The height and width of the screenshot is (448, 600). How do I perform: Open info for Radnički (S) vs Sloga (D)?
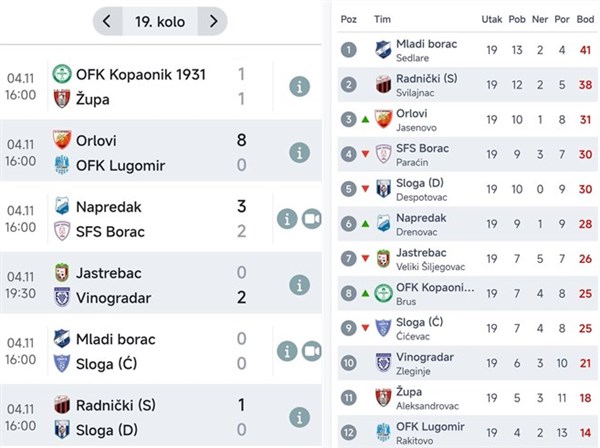(x=298, y=416)
